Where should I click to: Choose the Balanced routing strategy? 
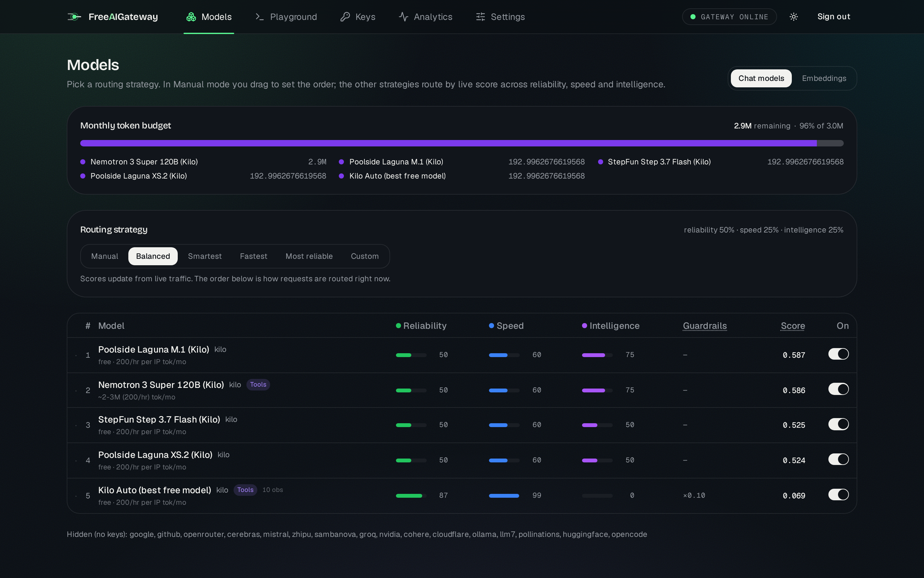[153, 256]
